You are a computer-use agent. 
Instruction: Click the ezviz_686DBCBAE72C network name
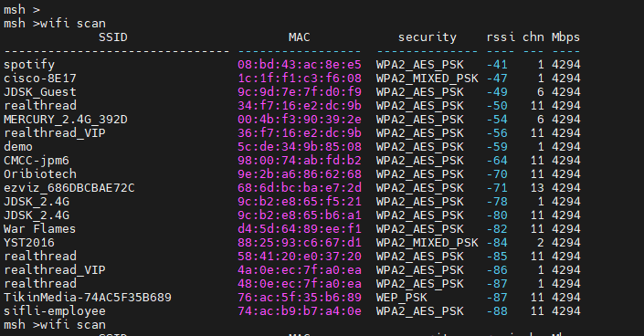point(69,188)
